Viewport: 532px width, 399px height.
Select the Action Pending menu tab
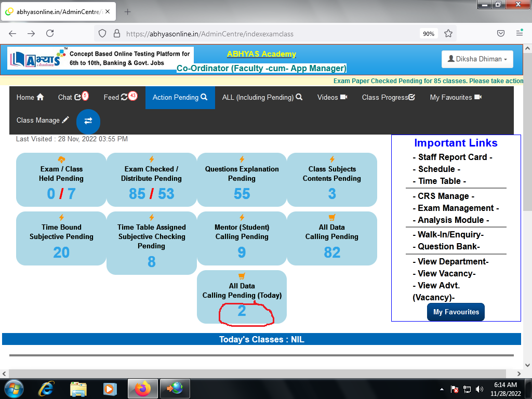[180, 97]
